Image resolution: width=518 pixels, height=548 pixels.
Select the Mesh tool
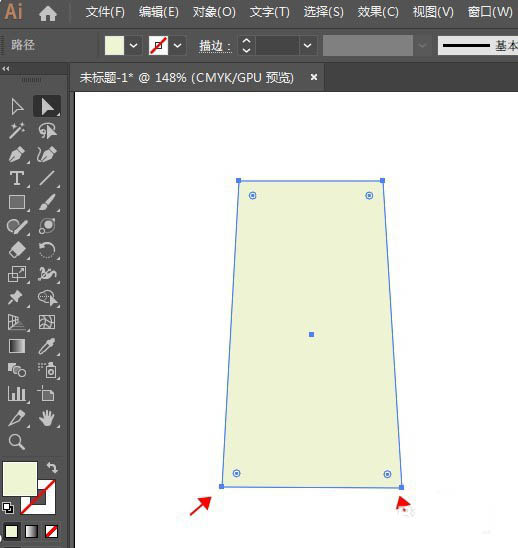pos(47,322)
